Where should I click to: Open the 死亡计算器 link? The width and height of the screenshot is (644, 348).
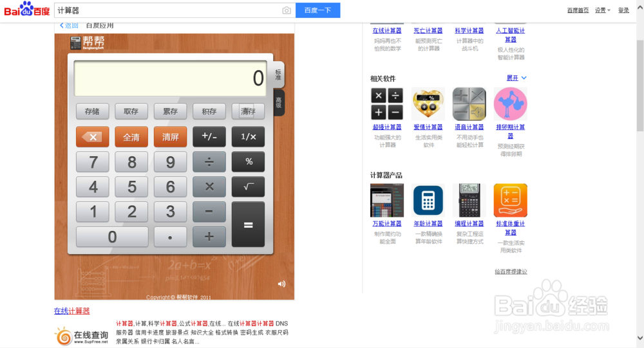[428, 31]
